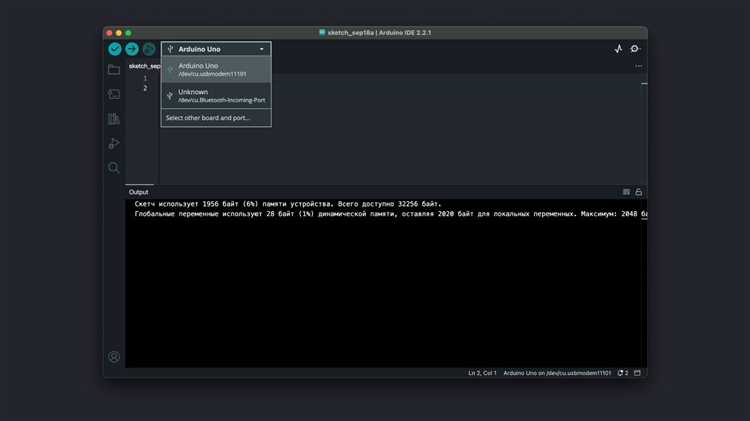Click line number 2 in the editor gutter
This screenshot has height=421, width=750.
click(x=145, y=88)
